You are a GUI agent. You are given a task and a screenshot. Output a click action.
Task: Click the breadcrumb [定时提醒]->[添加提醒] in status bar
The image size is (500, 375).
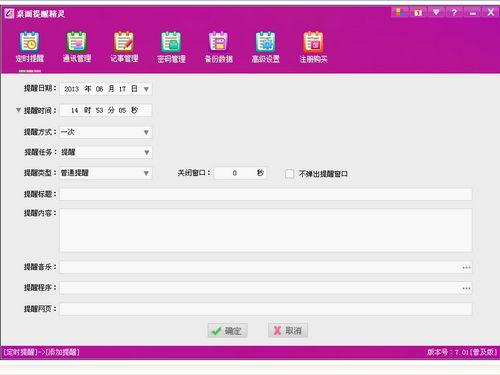point(41,352)
